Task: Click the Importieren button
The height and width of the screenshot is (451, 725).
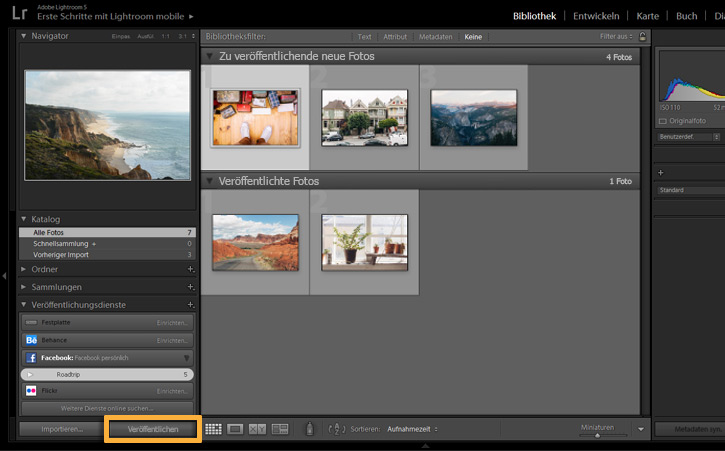Action: click(62, 429)
